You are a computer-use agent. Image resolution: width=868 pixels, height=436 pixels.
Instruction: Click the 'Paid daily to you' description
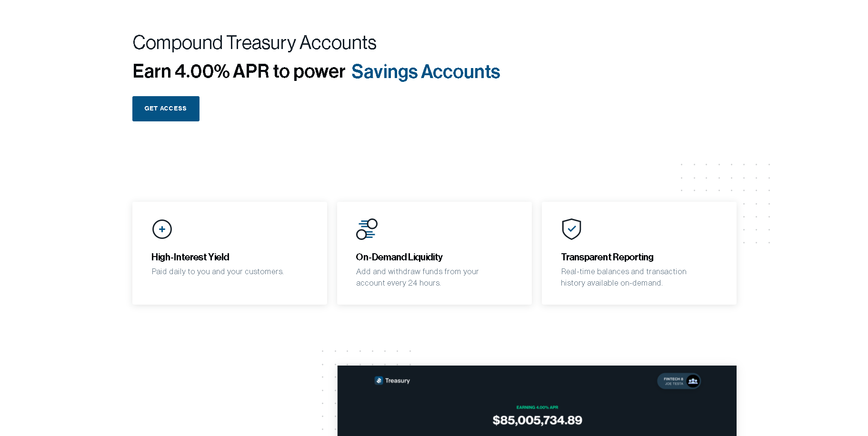(x=218, y=271)
